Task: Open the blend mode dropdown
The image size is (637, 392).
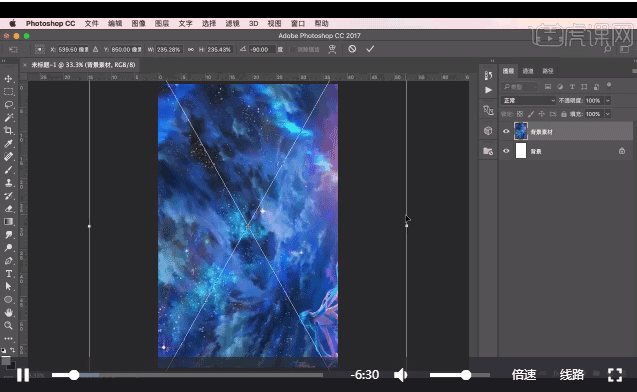Action: 528,100
